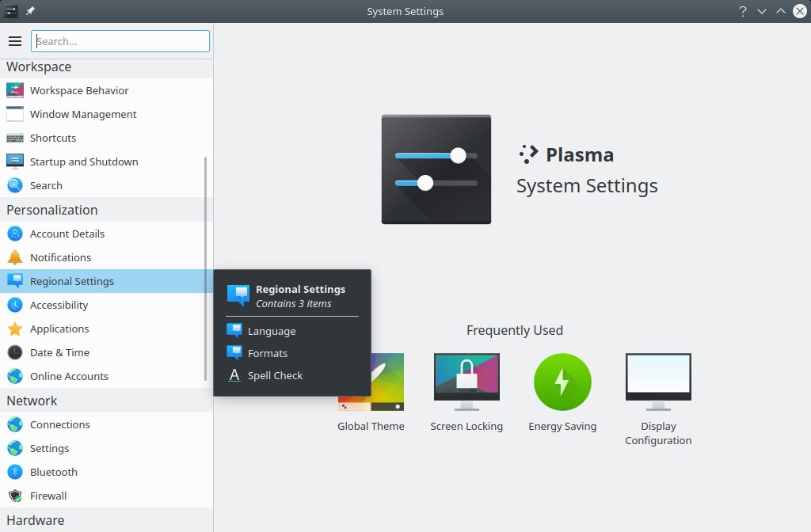Click the Window Management icon
The height and width of the screenshot is (532, 811).
coord(15,114)
